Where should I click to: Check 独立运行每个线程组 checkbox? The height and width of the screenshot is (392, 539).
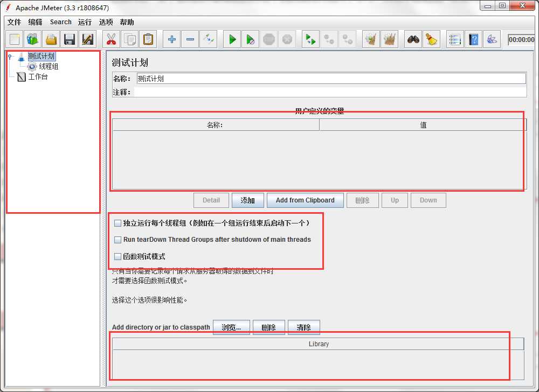click(x=118, y=223)
